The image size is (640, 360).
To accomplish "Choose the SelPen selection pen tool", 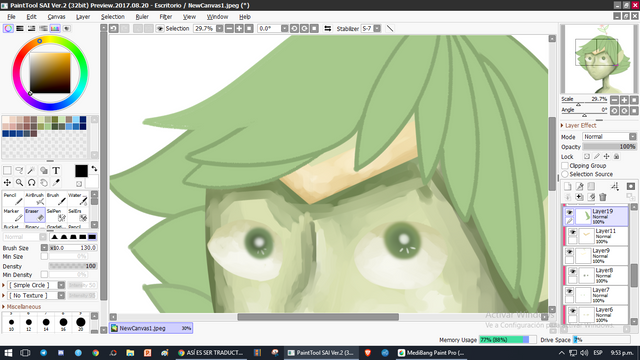I will coord(56,215).
